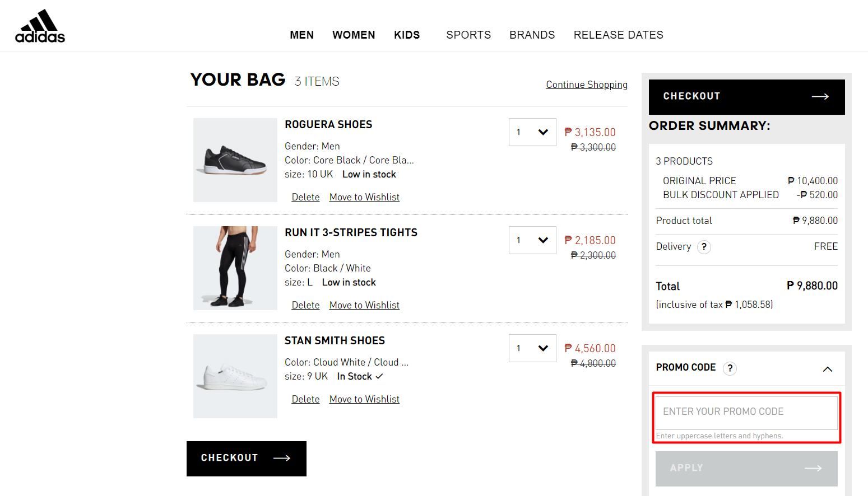
Task: Click the Stan Smith Shoes product image
Action: click(x=235, y=376)
